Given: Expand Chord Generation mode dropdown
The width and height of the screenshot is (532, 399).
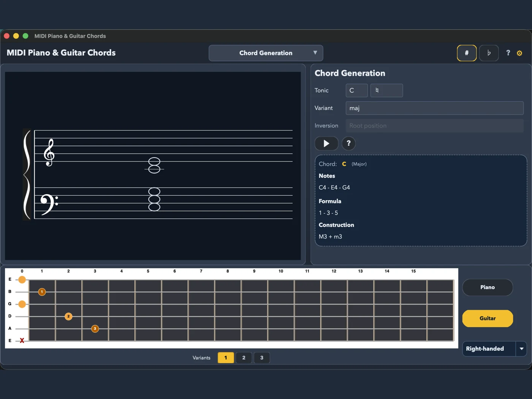Looking at the screenshot, I should tap(266, 53).
